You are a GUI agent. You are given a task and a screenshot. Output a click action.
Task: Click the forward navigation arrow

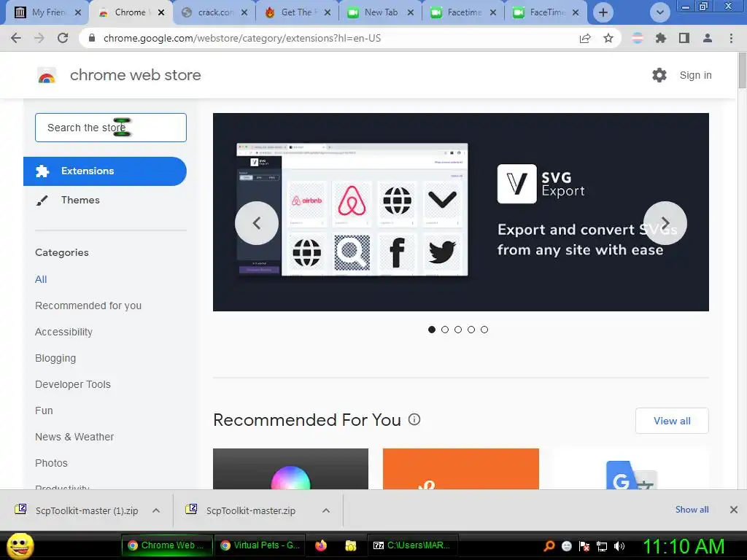[x=39, y=38]
